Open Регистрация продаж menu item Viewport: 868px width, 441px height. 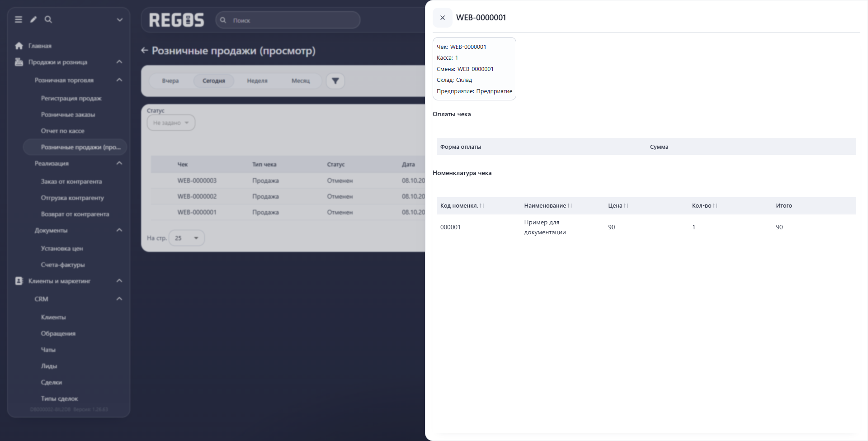71,98
